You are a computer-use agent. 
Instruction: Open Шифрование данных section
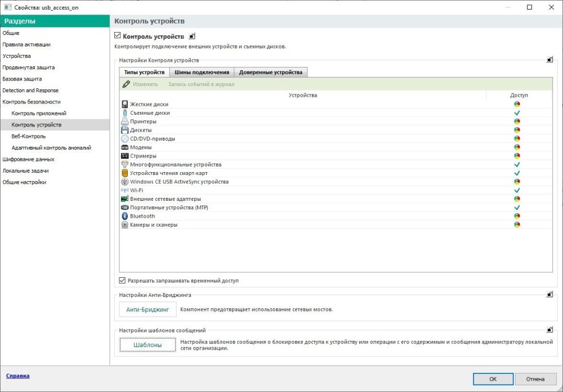click(28, 159)
